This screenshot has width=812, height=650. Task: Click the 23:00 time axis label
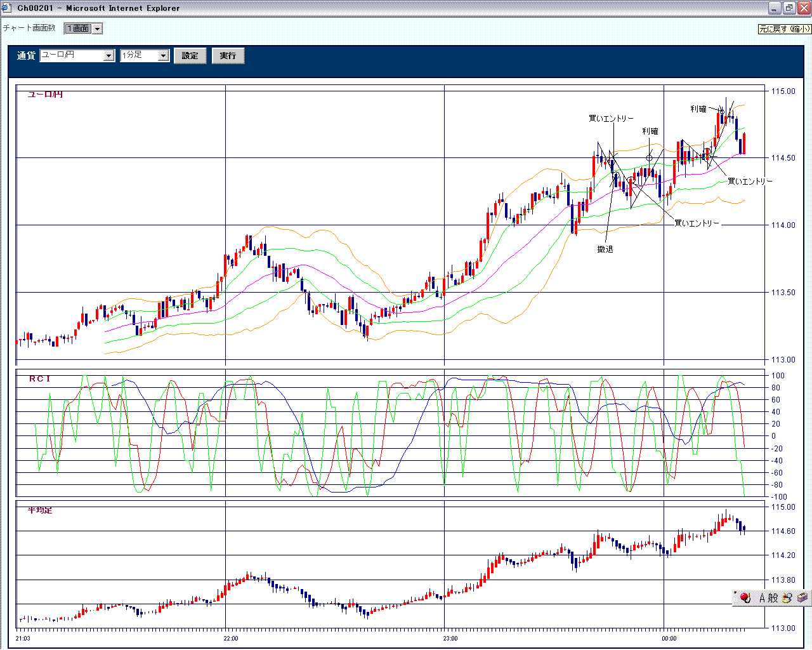pos(450,639)
